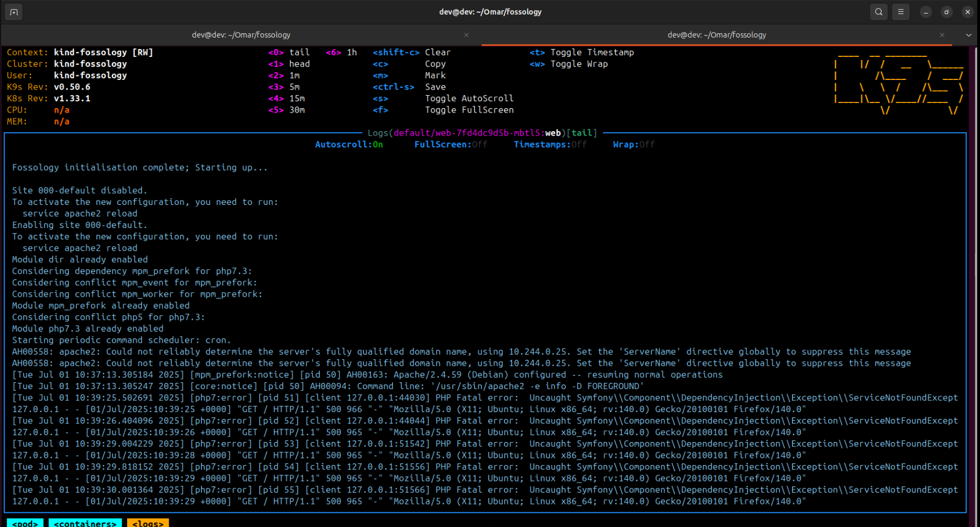Click the php7:error pid 51 log line

click(x=485, y=398)
